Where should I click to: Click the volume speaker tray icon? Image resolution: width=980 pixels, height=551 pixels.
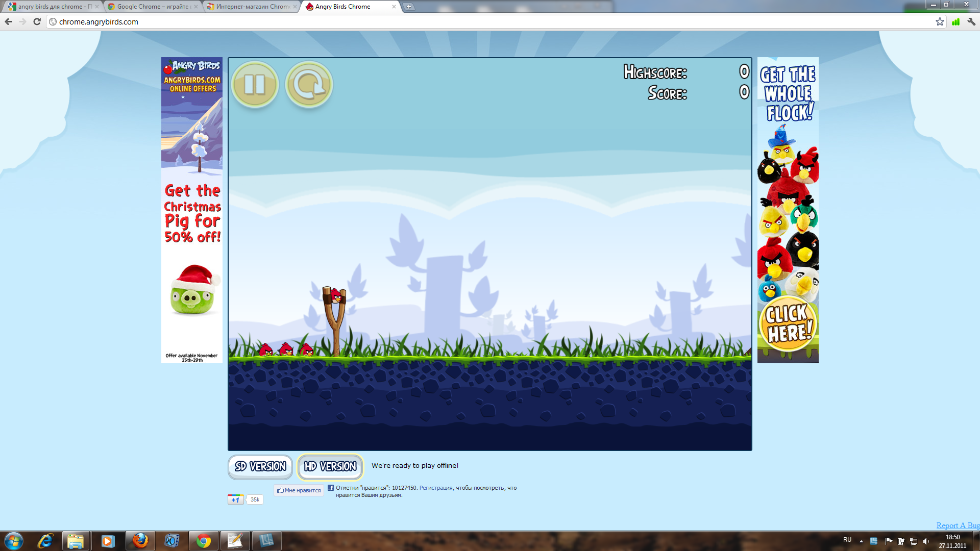pos(926,541)
